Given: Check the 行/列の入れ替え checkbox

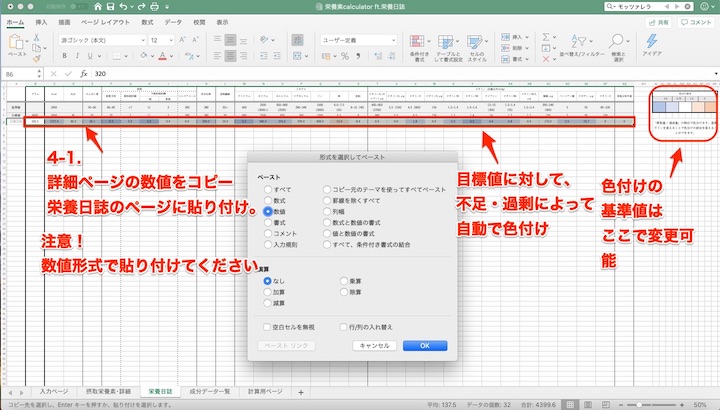Looking at the screenshot, I should [x=343, y=327].
